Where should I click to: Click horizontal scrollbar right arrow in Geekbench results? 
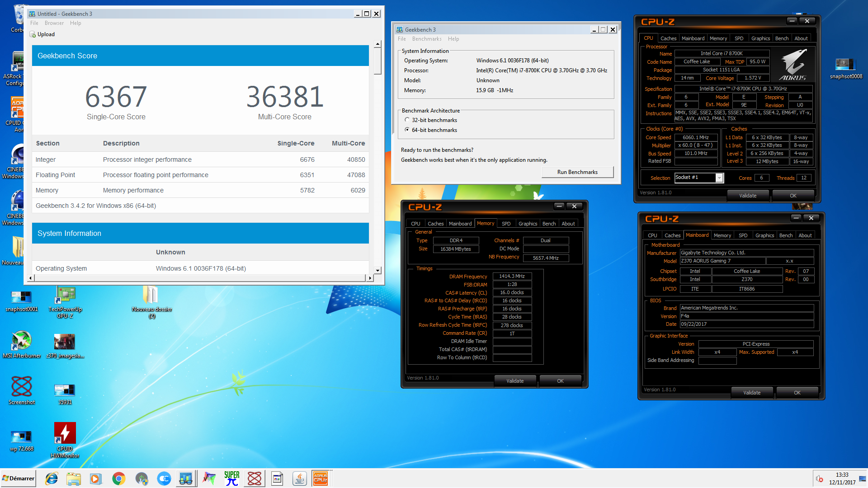pyautogui.click(x=370, y=278)
